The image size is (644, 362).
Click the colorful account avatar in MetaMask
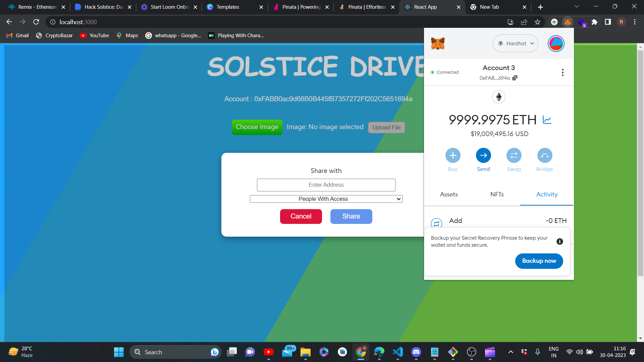pyautogui.click(x=556, y=43)
